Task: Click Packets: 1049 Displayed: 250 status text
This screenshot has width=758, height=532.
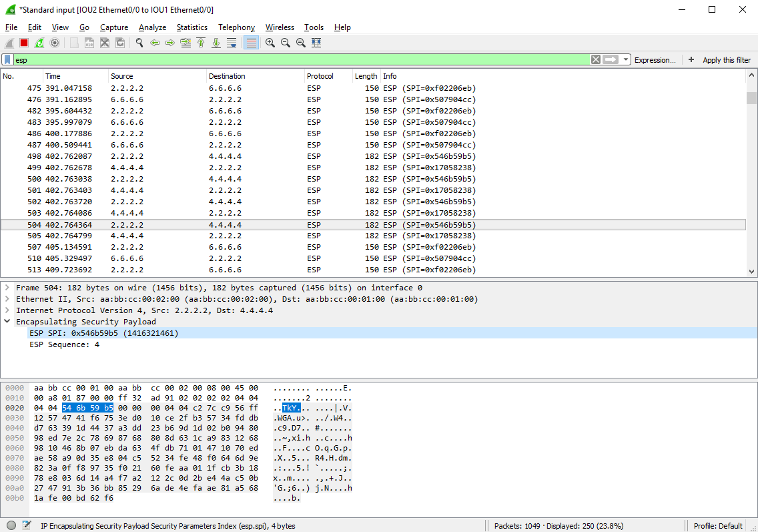Action: [558, 526]
